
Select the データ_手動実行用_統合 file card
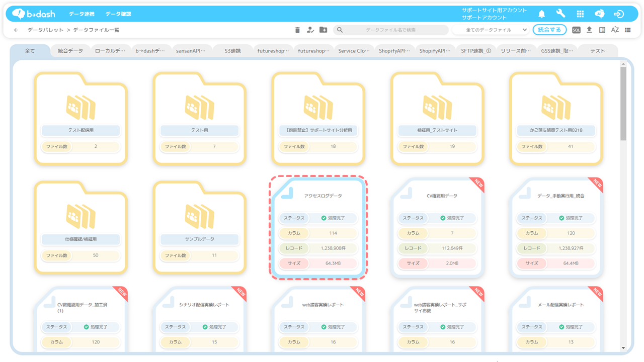point(556,227)
